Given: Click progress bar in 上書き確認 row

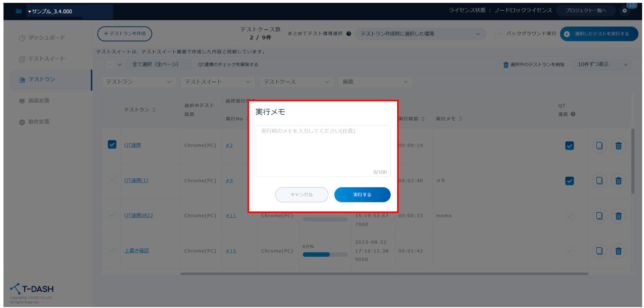Looking at the screenshot, I should (x=325, y=254).
